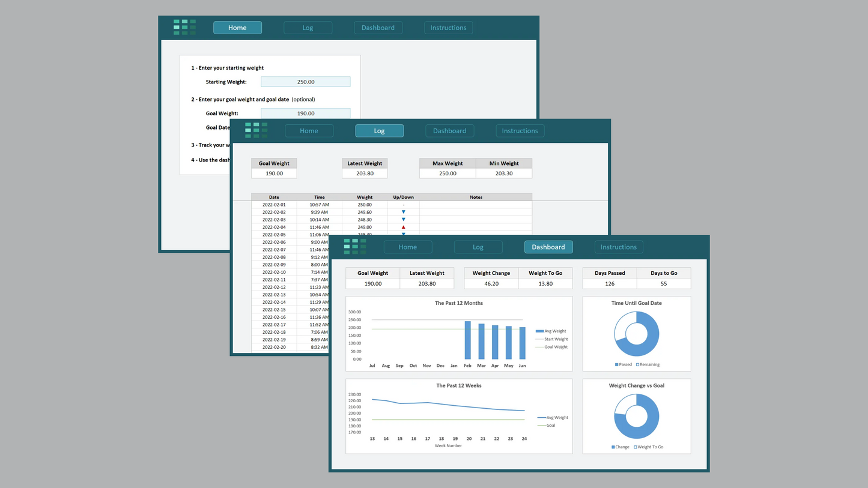Click the Avg Weight legend in 12 Months chart
Screen dimensions: 868x488
click(551, 331)
